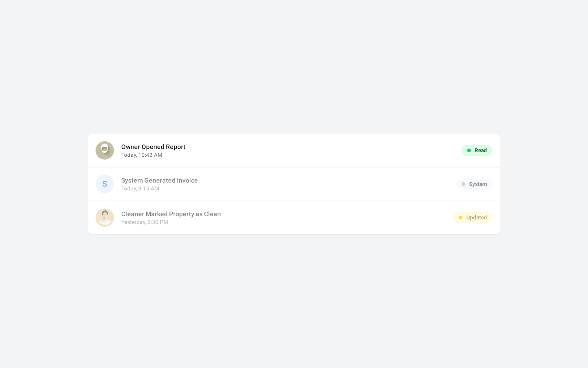This screenshot has height=368, width=588.
Task: Click blank page background above the activity card
Action: 294,66
